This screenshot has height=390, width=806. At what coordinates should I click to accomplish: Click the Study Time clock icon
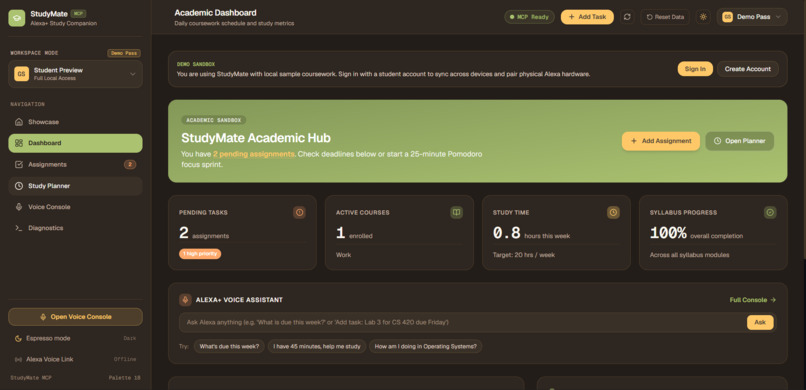click(x=613, y=212)
